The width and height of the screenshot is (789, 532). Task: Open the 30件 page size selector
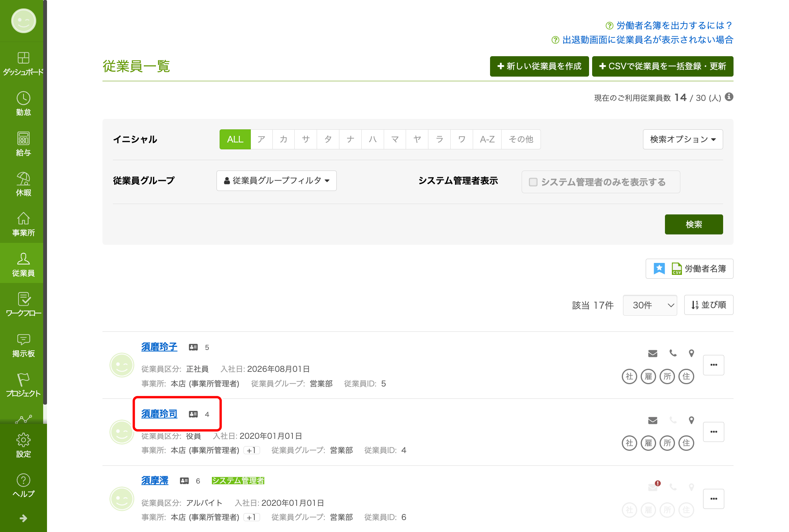click(650, 305)
